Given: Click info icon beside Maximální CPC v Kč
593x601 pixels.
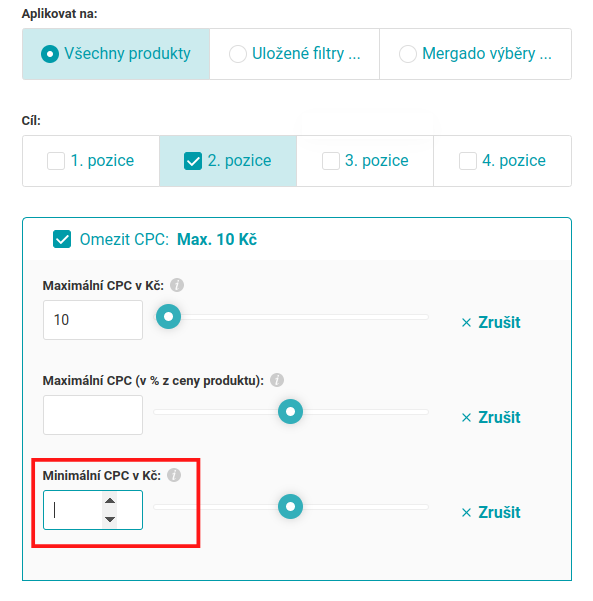Looking at the screenshot, I should coord(177,285).
